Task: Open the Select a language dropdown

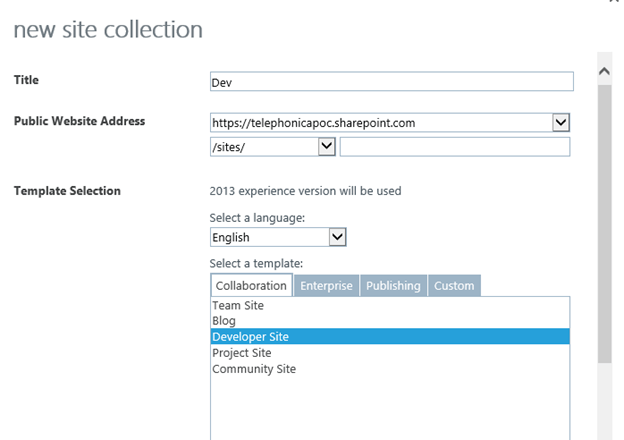Action: [337, 237]
